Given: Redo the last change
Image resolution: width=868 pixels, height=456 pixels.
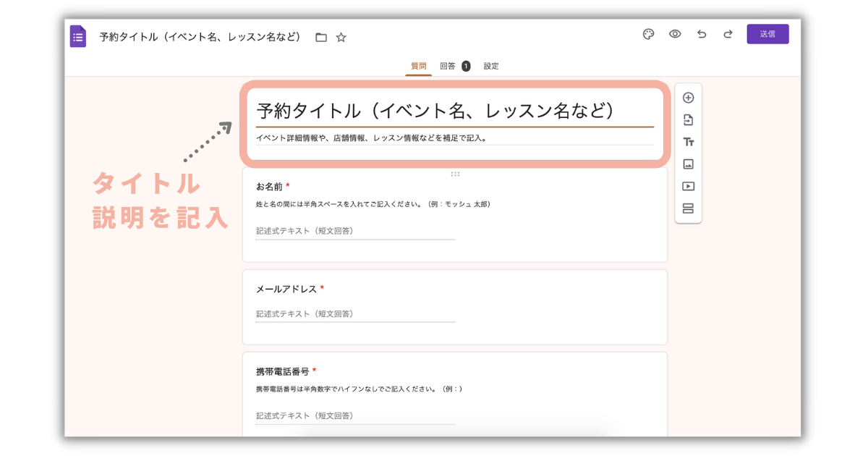Looking at the screenshot, I should (728, 34).
